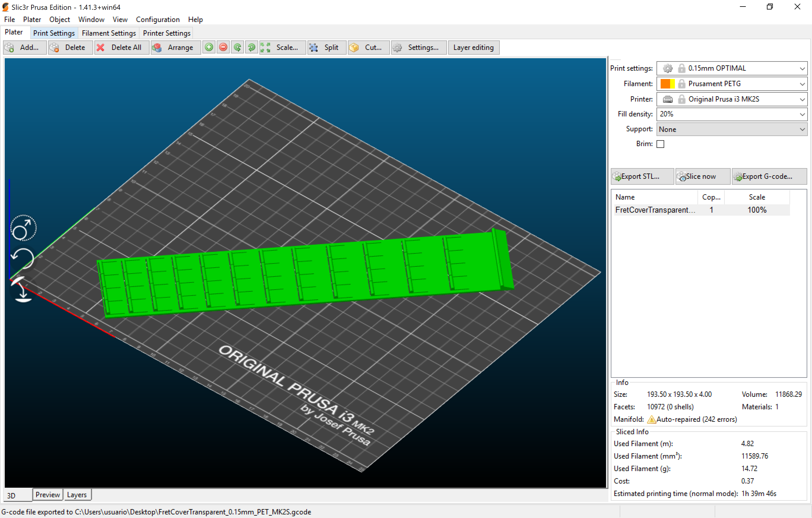Switch to the Filament Settings tab
812x518 pixels.
tap(109, 33)
